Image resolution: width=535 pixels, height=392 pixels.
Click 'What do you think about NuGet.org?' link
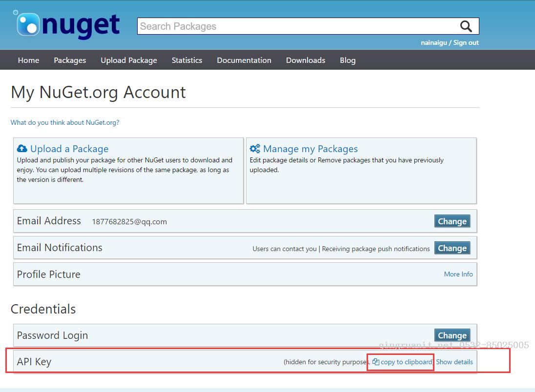pos(65,122)
